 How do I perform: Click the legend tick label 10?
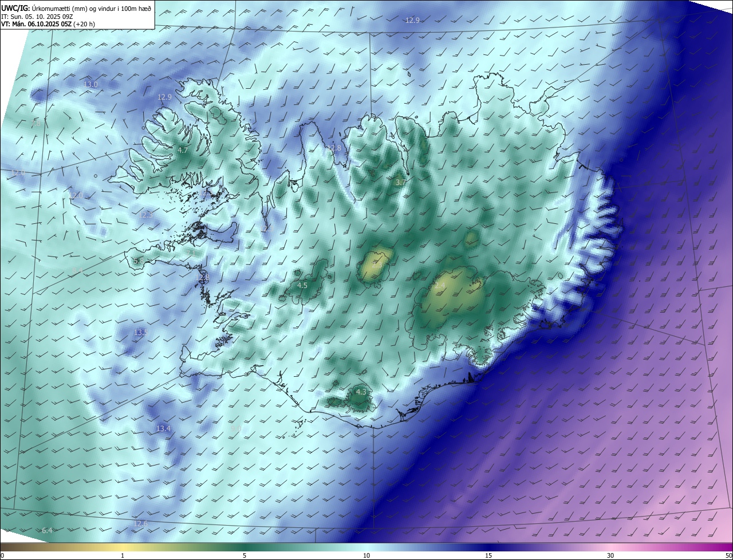(x=366, y=555)
